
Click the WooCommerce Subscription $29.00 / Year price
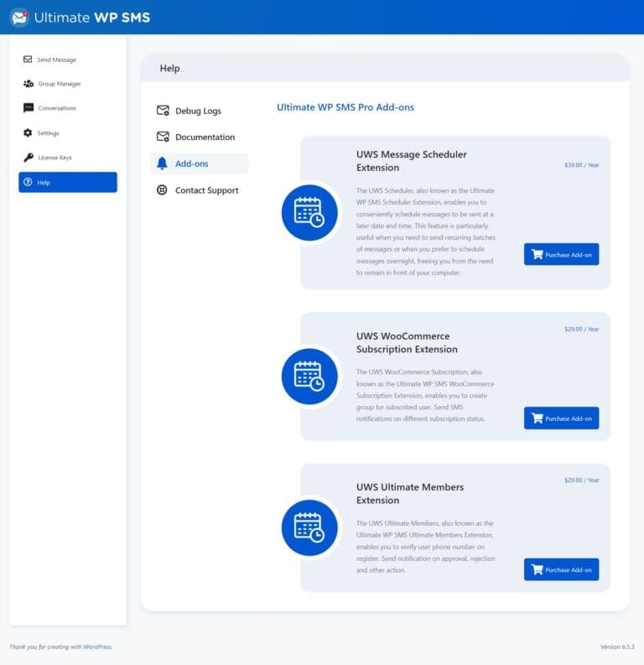[582, 329]
